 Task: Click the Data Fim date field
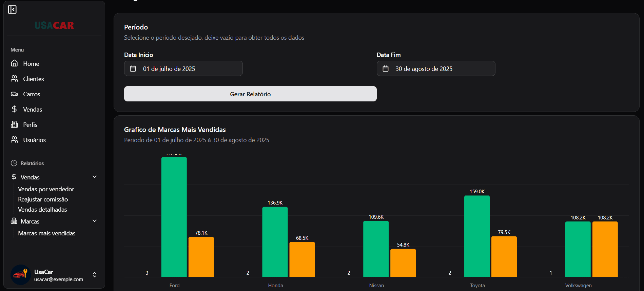tap(436, 69)
